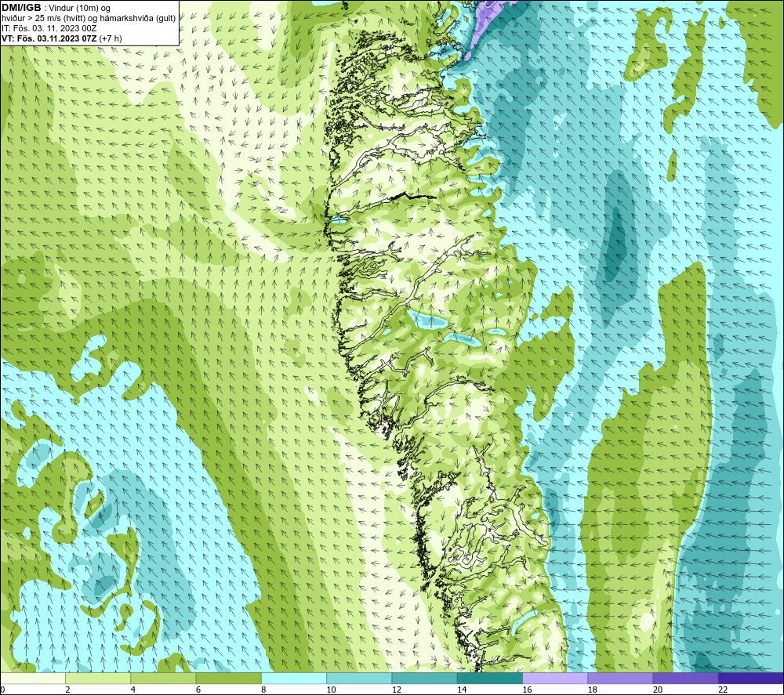Click the '20' scale label
This screenshot has height=695, width=784.
(658, 690)
